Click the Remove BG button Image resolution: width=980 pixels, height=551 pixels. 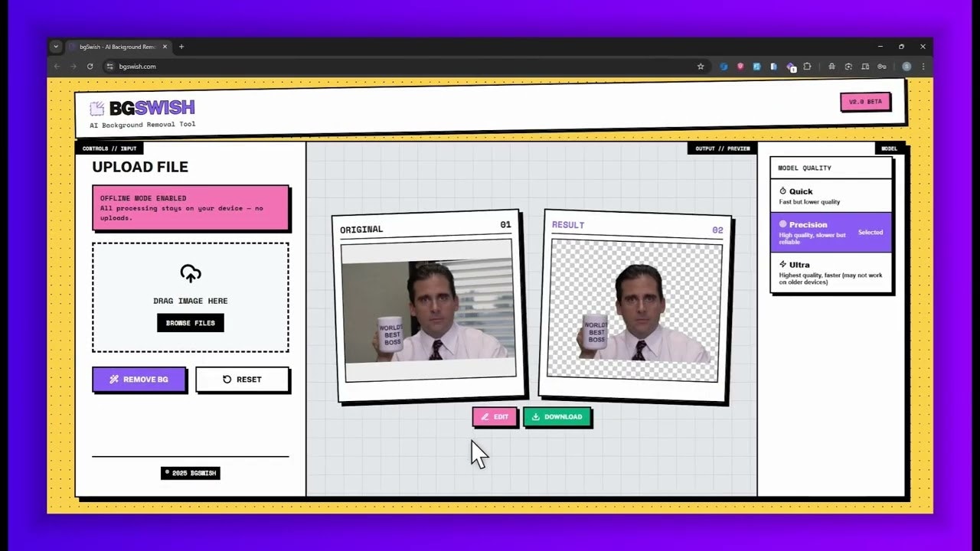click(139, 380)
